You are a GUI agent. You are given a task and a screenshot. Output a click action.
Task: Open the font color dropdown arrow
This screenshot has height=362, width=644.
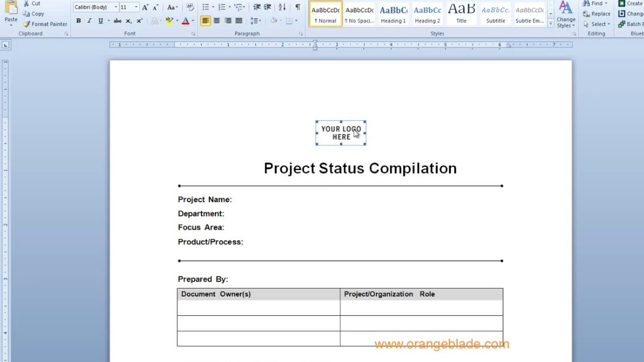pyautogui.click(x=192, y=21)
